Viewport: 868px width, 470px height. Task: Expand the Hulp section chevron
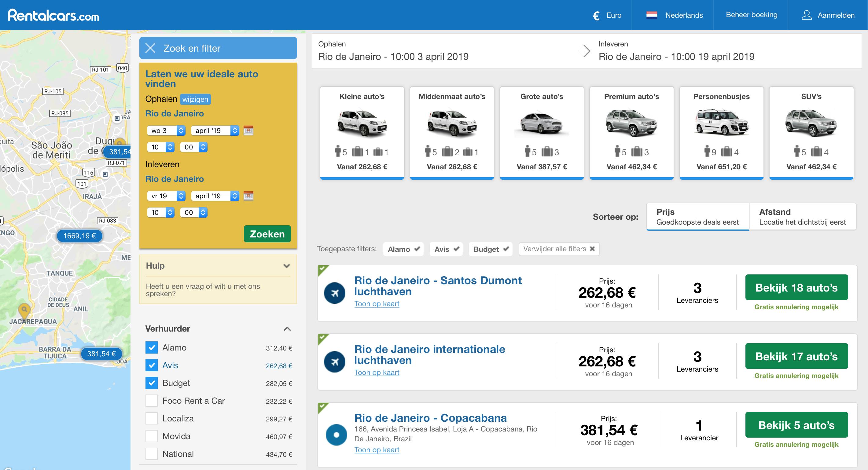click(x=286, y=266)
